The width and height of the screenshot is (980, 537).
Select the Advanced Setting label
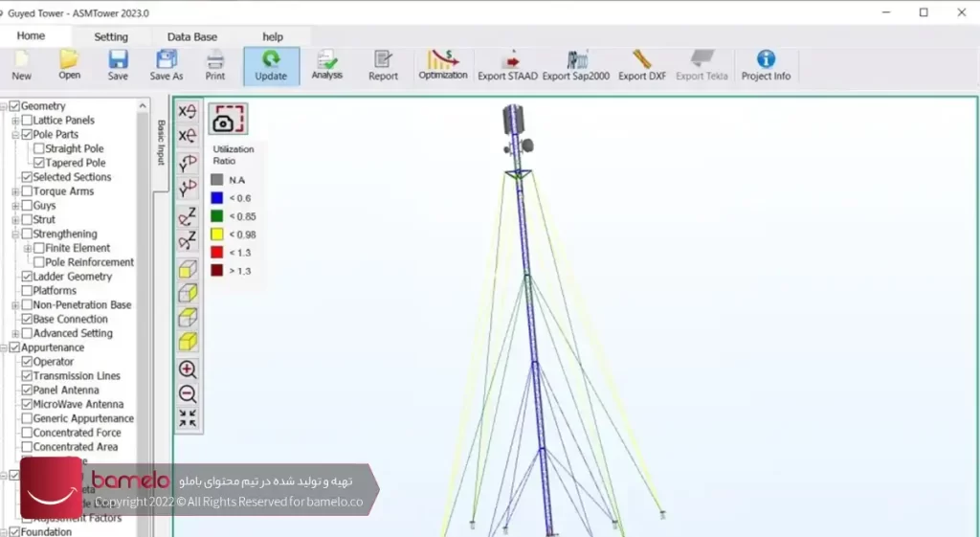73,333
